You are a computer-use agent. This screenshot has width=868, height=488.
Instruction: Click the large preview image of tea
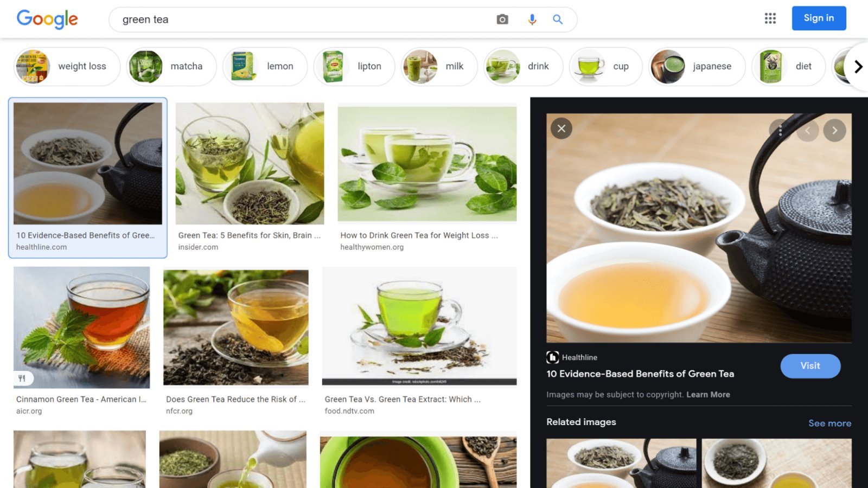click(x=699, y=228)
